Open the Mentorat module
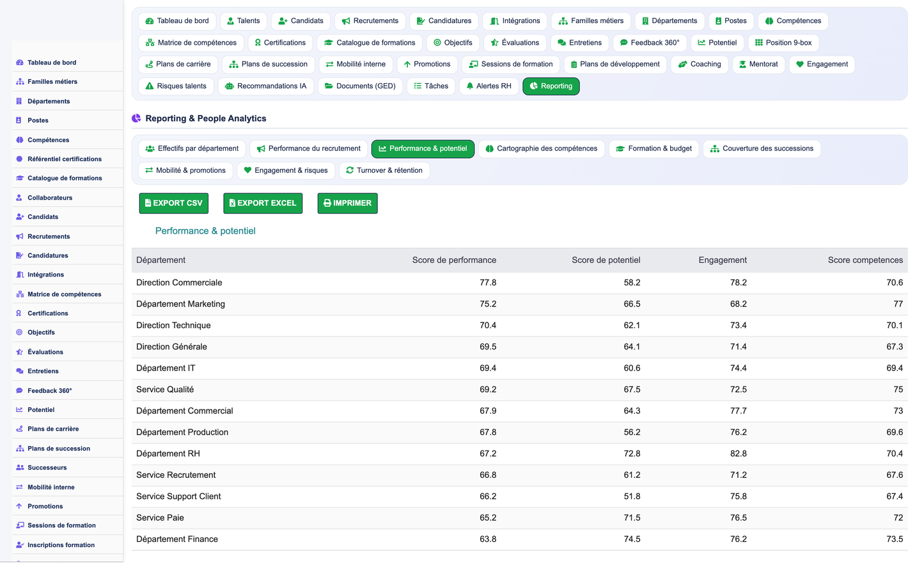The image size is (924, 572). (x=758, y=65)
